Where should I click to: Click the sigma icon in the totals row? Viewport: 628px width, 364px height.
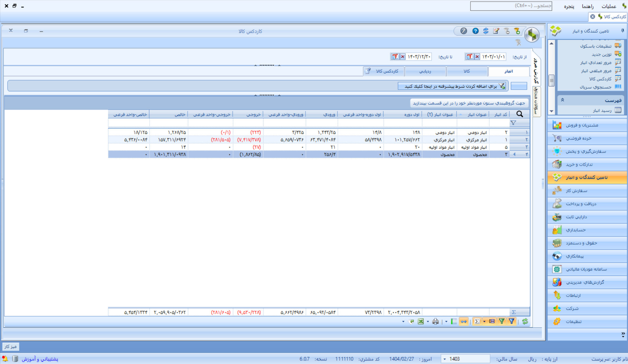tap(514, 312)
